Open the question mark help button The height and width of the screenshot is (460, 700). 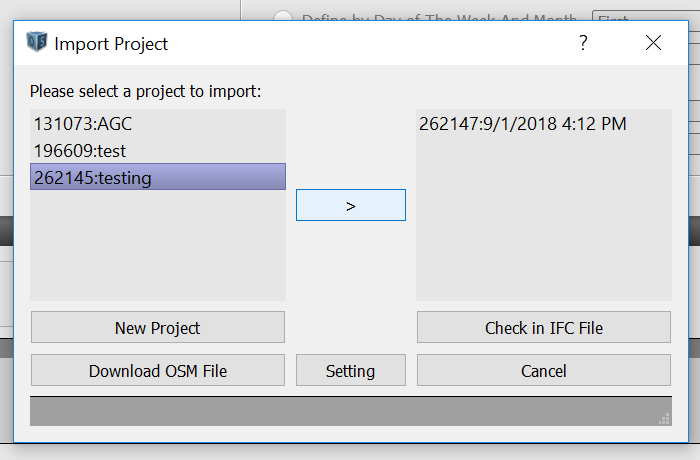[583, 43]
